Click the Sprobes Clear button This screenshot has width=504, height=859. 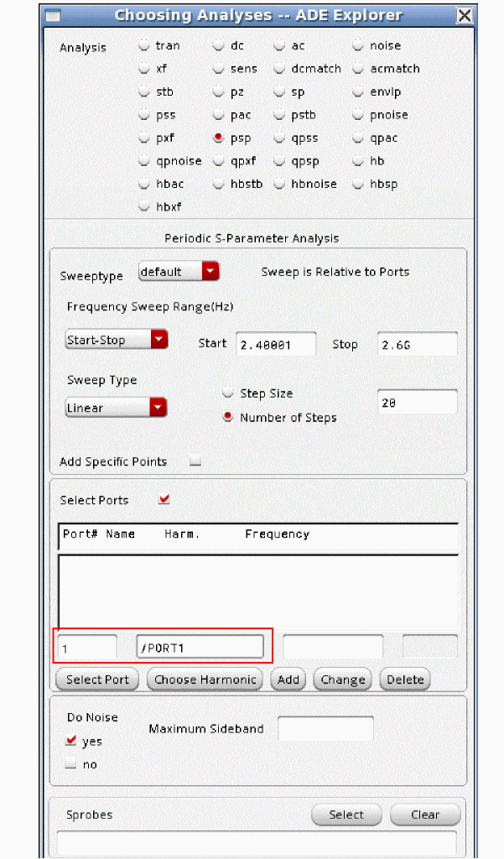click(x=424, y=815)
